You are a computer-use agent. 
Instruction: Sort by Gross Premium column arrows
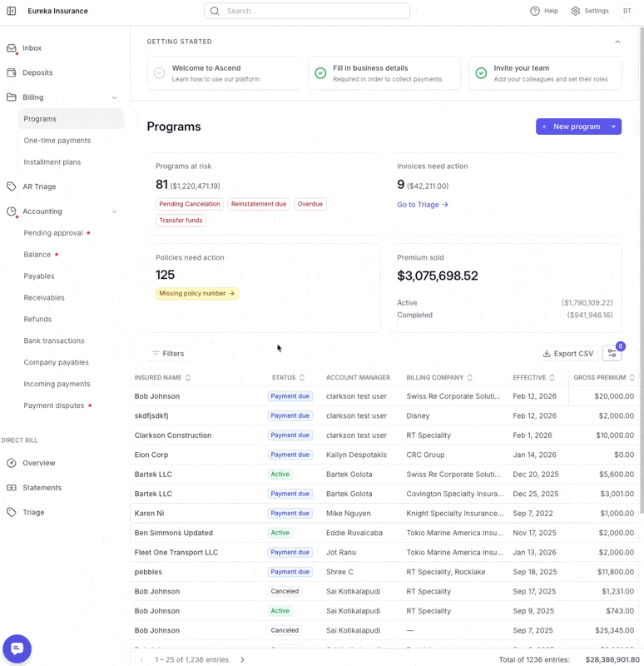(632, 378)
